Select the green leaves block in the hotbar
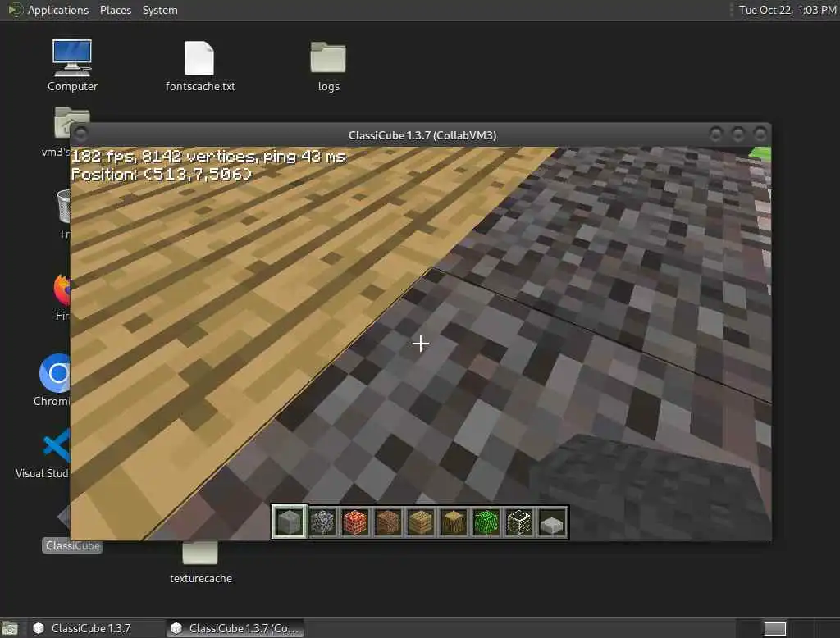840x638 pixels. [486, 522]
